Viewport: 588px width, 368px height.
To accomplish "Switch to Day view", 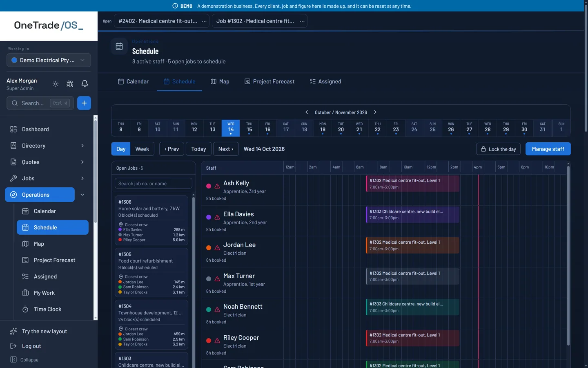I will click(121, 149).
